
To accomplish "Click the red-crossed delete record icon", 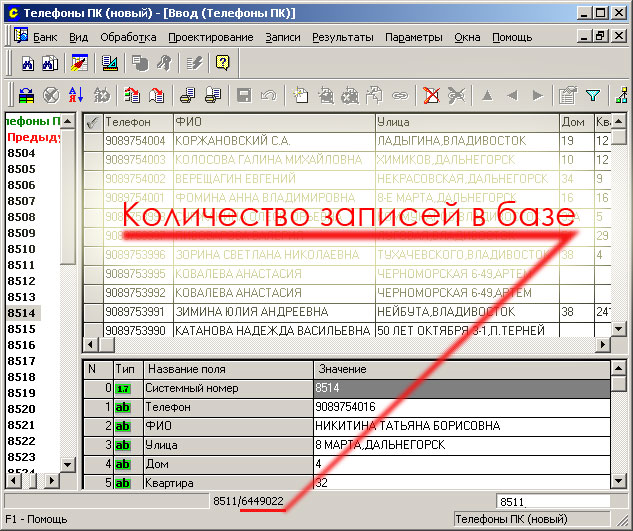I will click(x=432, y=96).
